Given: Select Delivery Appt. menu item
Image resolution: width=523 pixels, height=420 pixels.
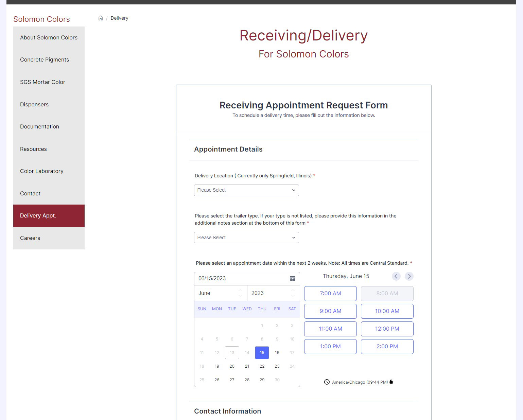Looking at the screenshot, I should pyautogui.click(x=49, y=216).
